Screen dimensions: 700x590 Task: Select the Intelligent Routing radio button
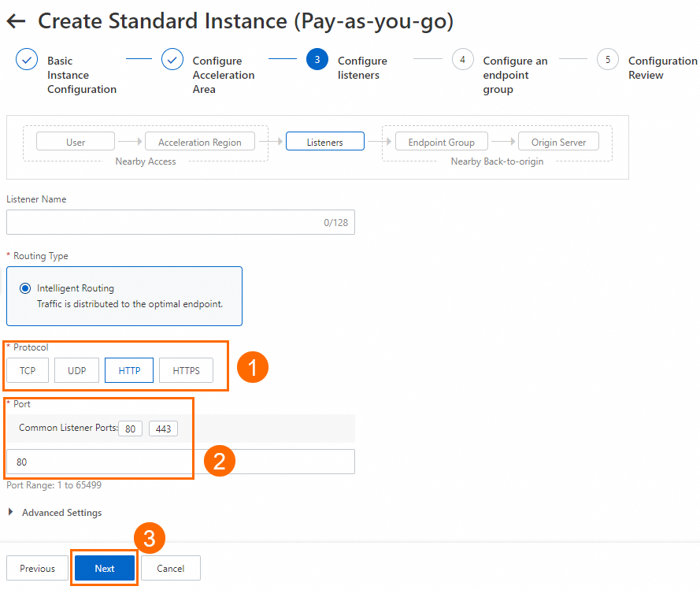tap(25, 288)
